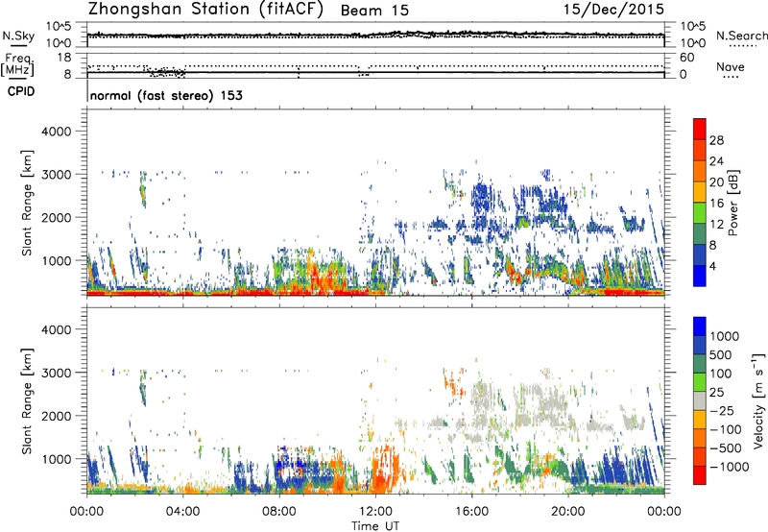768x532 pixels.
Task: Click the '60' tick on Nave axis
Action: coord(686,58)
